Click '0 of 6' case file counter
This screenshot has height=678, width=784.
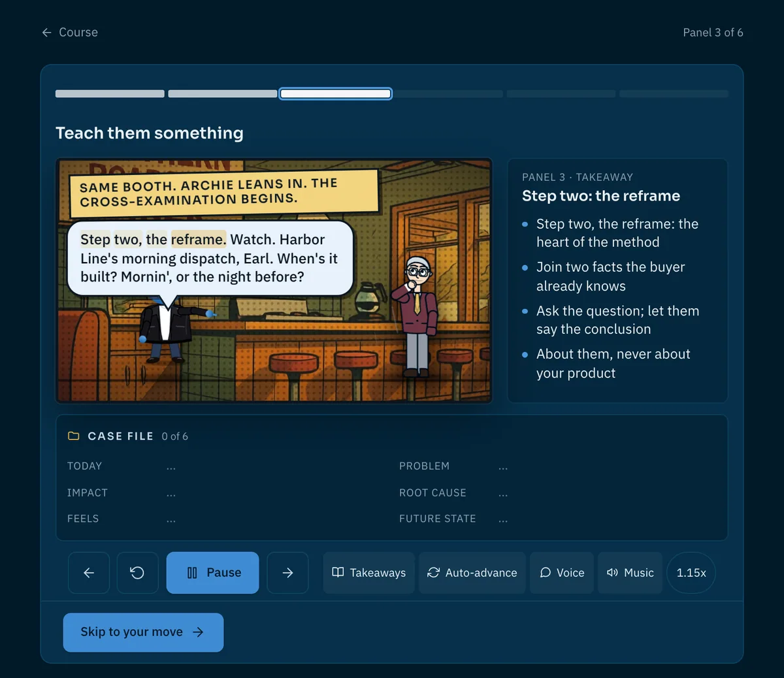[175, 436]
